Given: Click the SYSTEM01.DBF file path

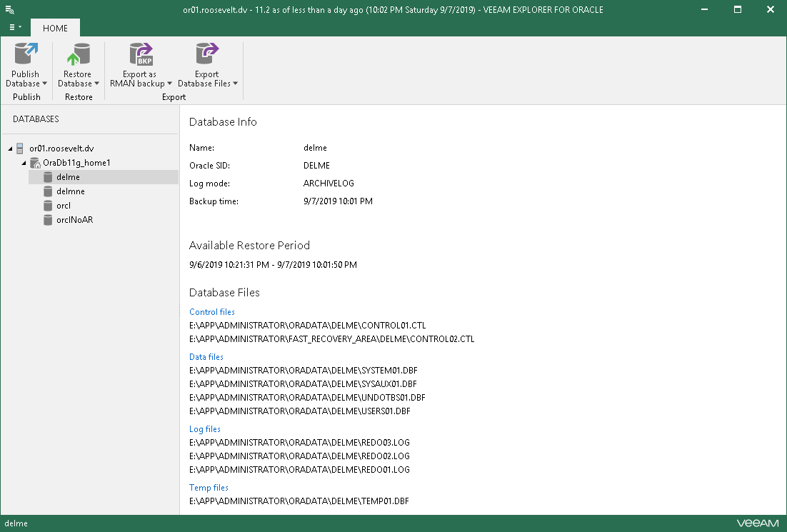Looking at the screenshot, I should 303,371.
